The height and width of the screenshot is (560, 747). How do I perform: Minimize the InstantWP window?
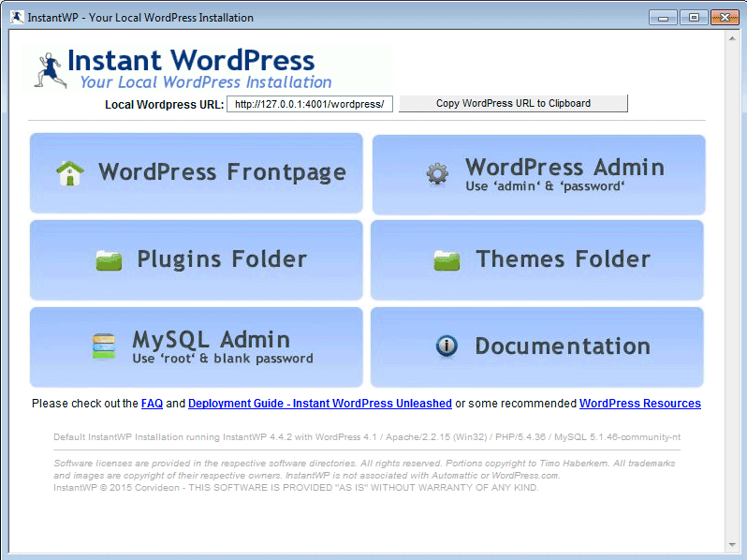pyautogui.click(x=663, y=18)
